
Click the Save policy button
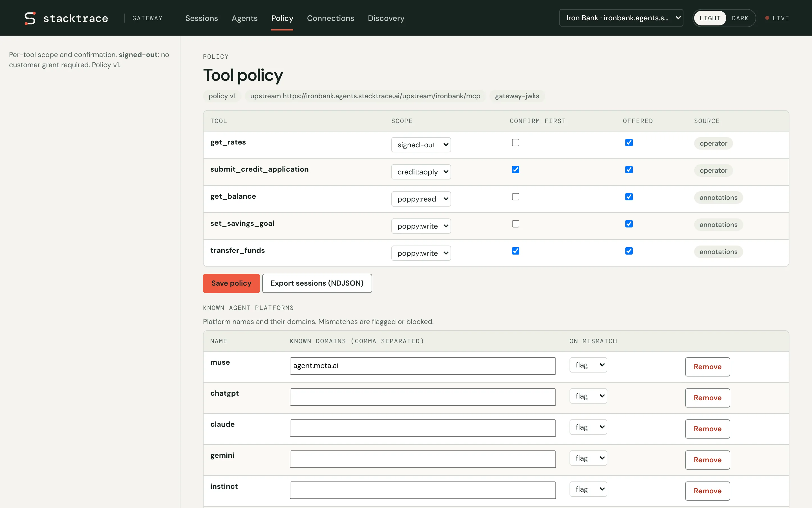point(231,283)
